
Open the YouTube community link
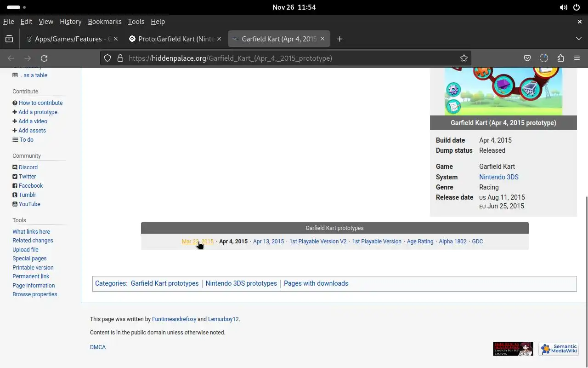(x=29, y=204)
